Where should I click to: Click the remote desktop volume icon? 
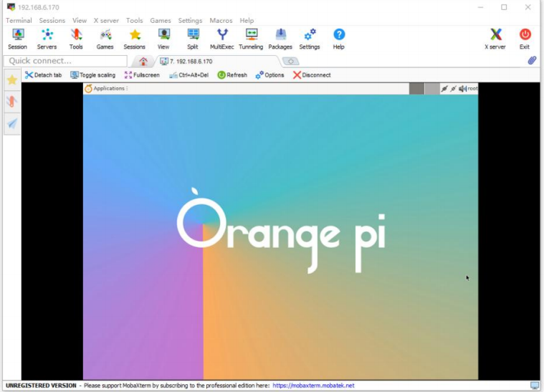(x=462, y=89)
